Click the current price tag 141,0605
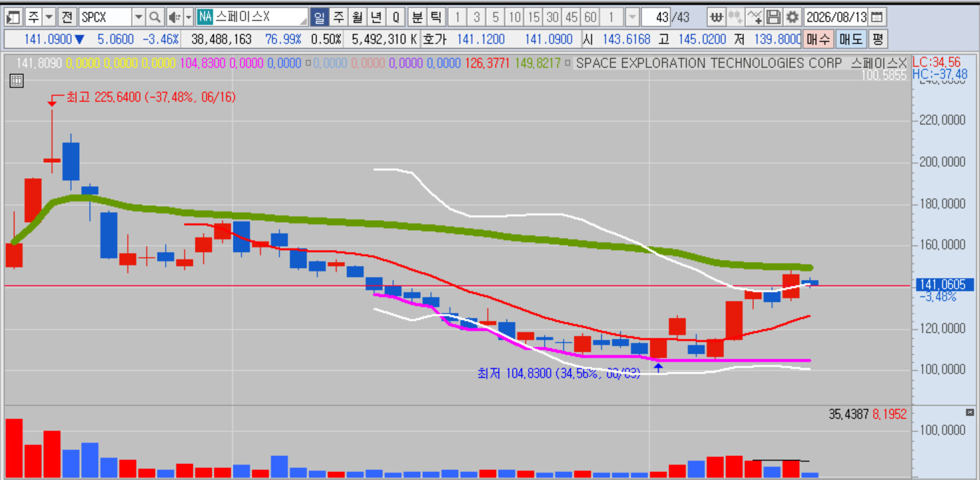Viewport: 980px width, 480px height. (x=945, y=285)
